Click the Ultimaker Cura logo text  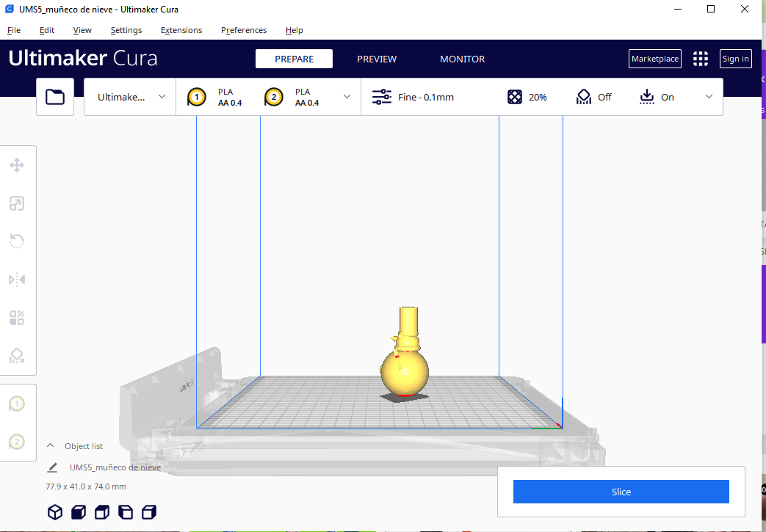(83, 58)
